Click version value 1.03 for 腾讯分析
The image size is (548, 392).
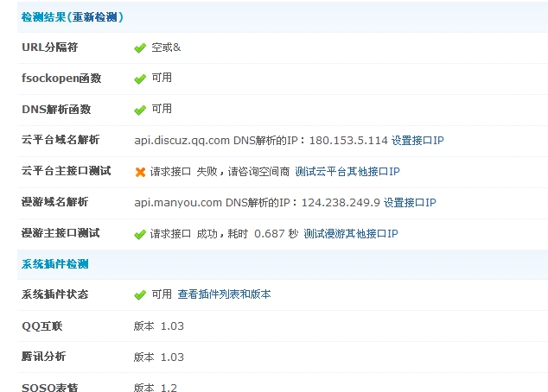(172, 357)
